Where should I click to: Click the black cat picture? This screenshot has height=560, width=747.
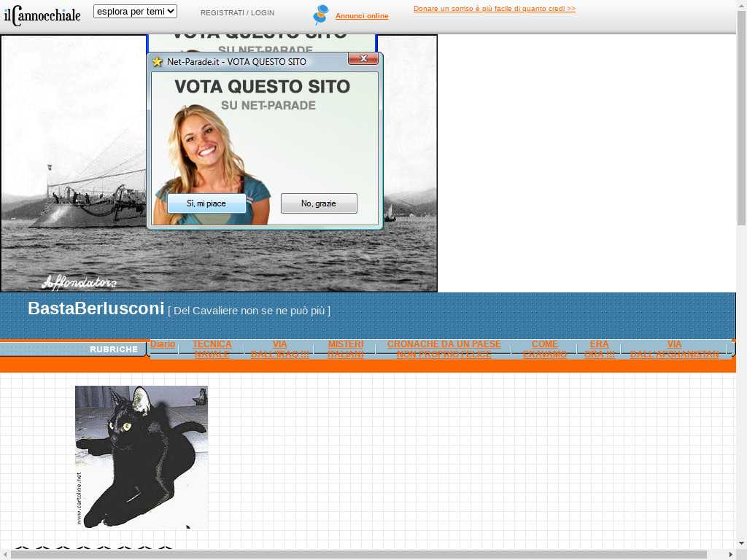point(142,456)
